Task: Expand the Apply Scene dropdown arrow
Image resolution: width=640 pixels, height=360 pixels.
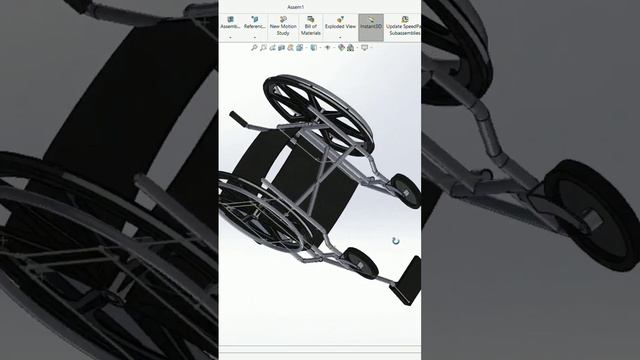Action: pos(358,48)
